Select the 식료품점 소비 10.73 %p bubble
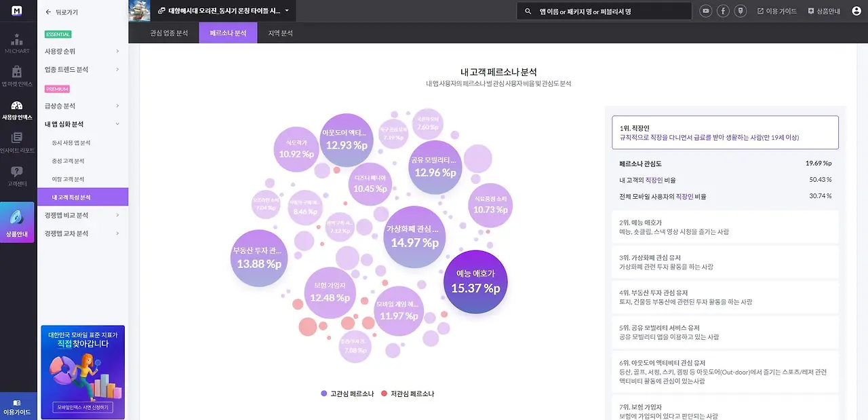 point(490,204)
